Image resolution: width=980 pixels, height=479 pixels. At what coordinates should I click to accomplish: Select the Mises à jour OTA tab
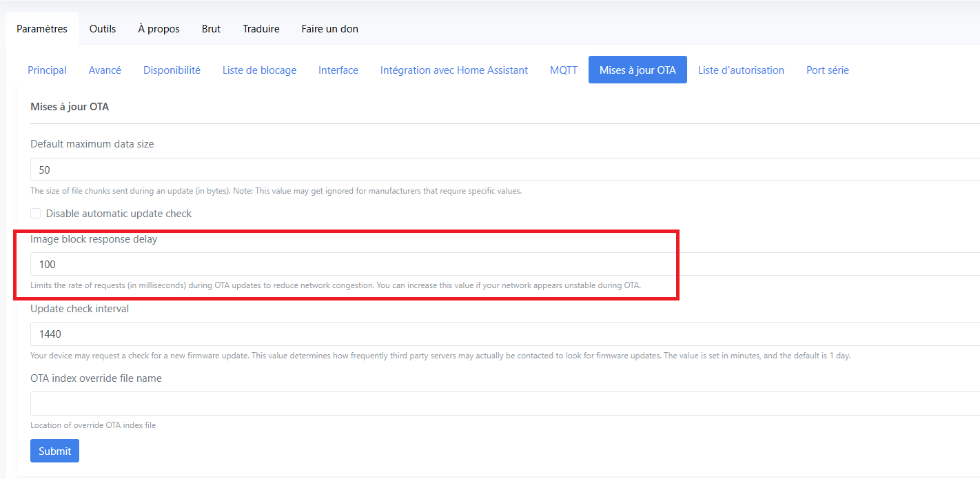tap(637, 70)
